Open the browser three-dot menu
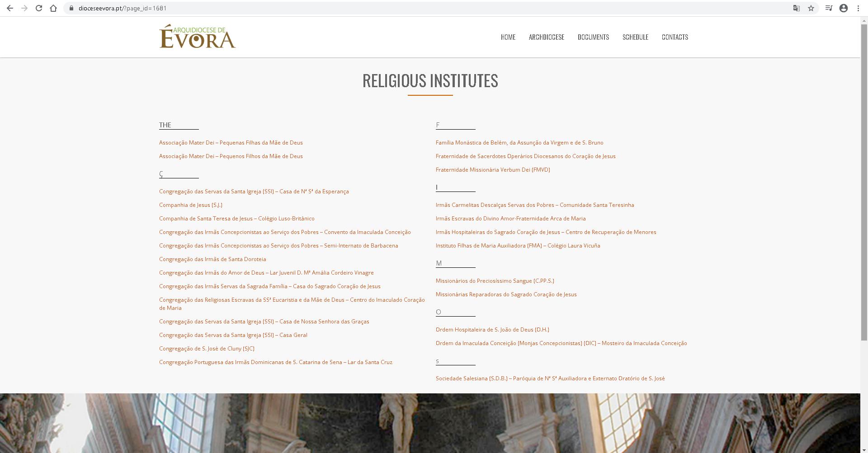868x453 pixels. click(858, 8)
